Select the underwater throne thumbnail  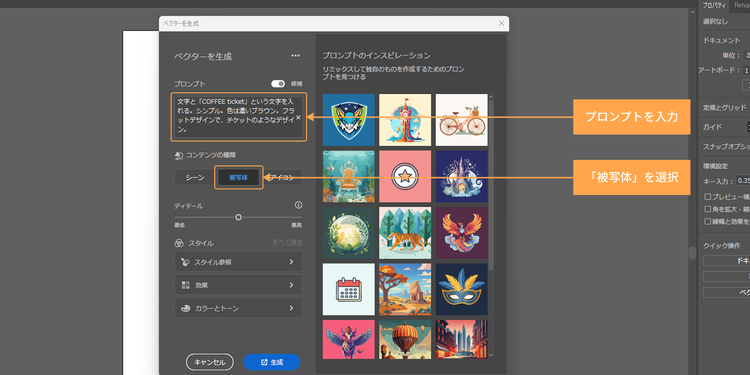(x=349, y=176)
